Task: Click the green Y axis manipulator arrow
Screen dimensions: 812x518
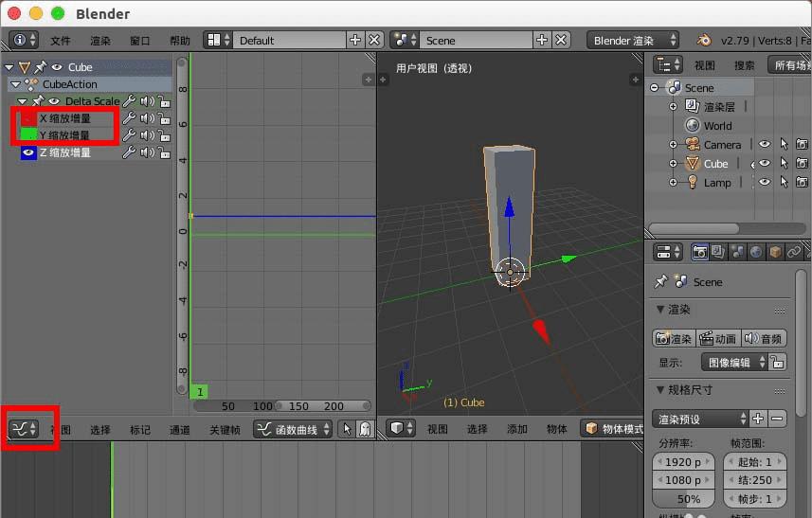Action: pyautogui.click(x=568, y=259)
